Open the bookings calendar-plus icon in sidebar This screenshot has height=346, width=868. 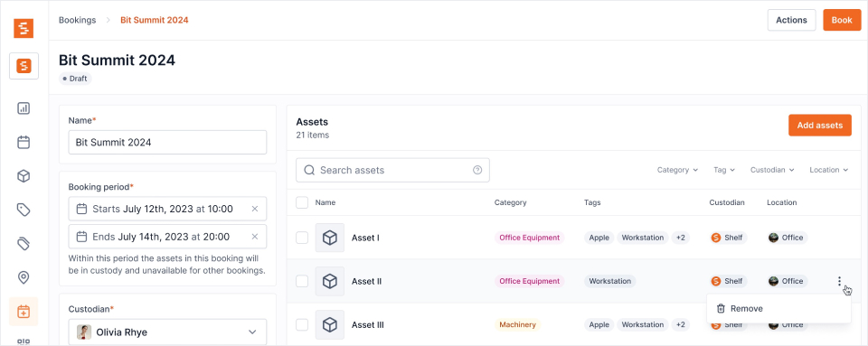(24, 311)
